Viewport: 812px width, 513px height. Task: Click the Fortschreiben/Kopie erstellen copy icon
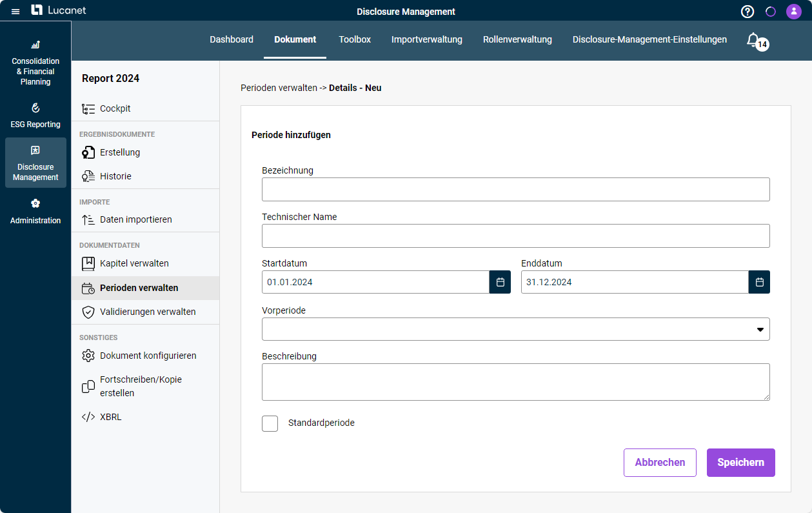tap(88, 387)
